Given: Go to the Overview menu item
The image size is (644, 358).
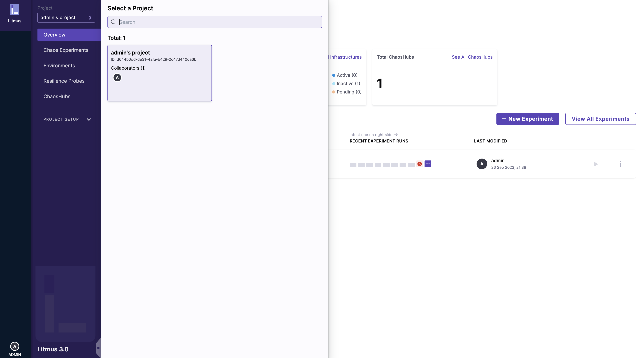Looking at the screenshot, I should pos(54,35).
